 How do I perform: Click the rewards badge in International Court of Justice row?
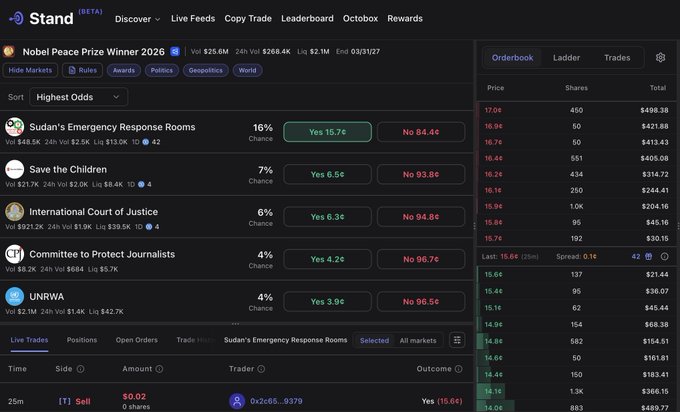coord(149,227)
